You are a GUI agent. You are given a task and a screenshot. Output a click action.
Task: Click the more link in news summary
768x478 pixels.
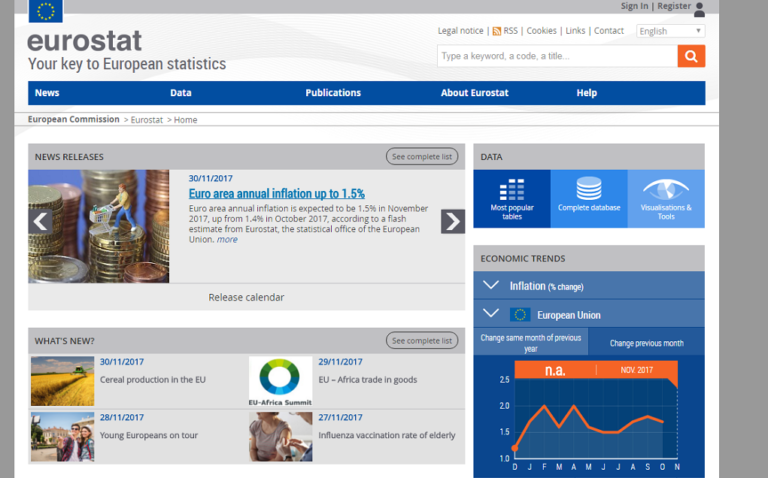coord(227,239)
